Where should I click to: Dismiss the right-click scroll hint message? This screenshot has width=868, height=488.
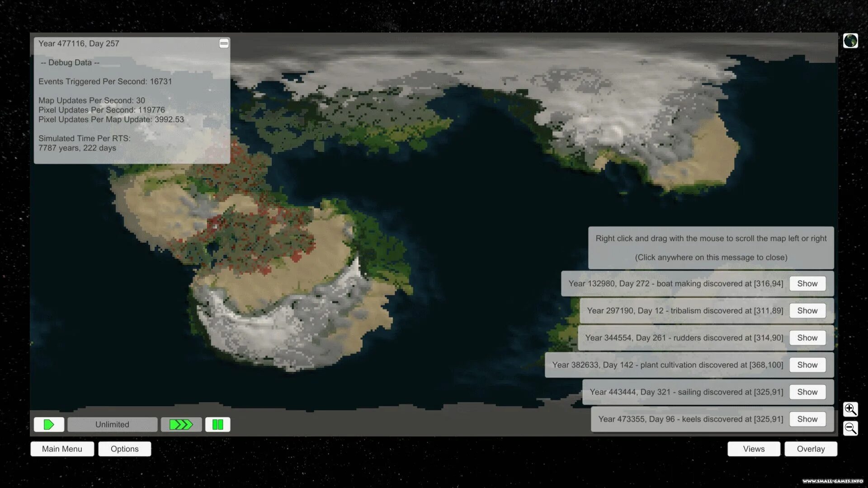click(x=711, y=248)
